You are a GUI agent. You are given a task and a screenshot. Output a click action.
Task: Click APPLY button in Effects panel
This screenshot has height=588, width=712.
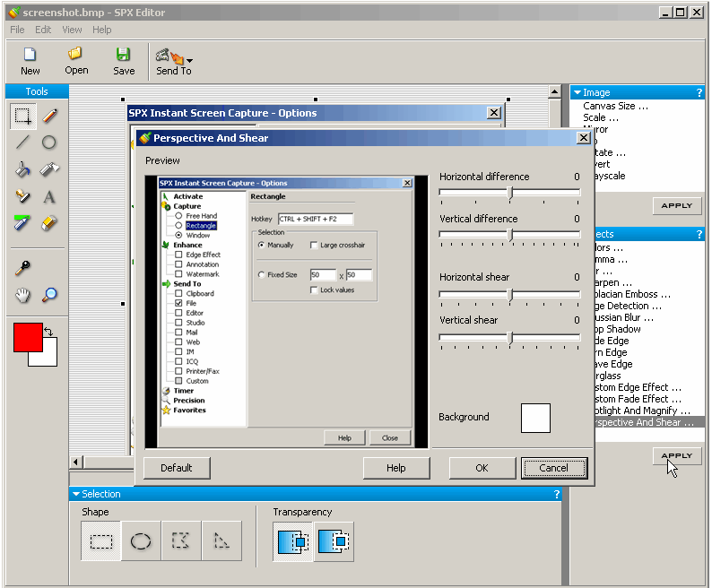tap(677, 456)
